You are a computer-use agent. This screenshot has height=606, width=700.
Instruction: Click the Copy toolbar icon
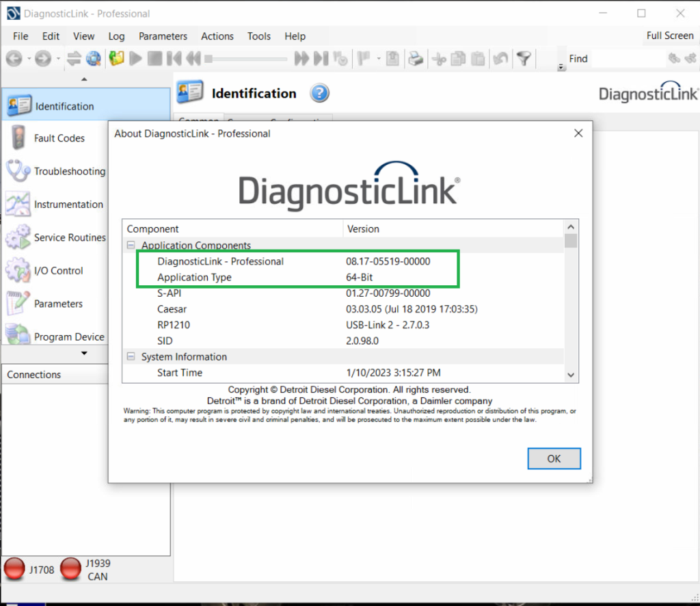coord(458,59)
